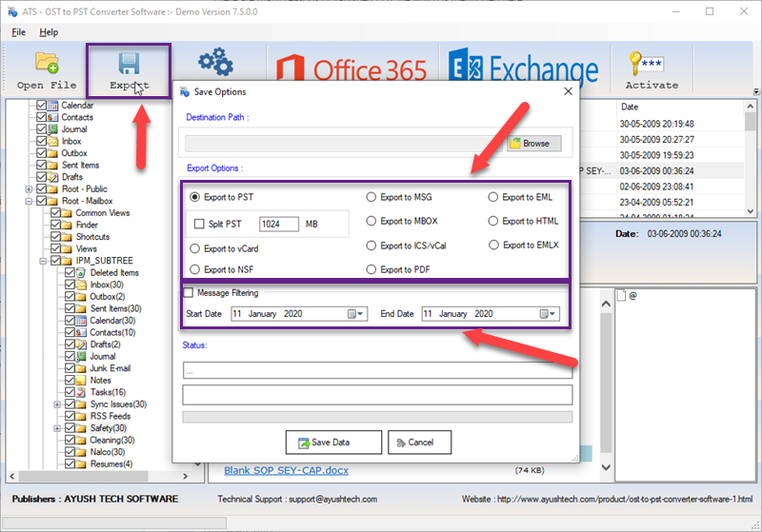Viewport: 762px width, 532px height.
Task: Collapse the IPM_SUBTREE folder node
Action: pos(44,261)
